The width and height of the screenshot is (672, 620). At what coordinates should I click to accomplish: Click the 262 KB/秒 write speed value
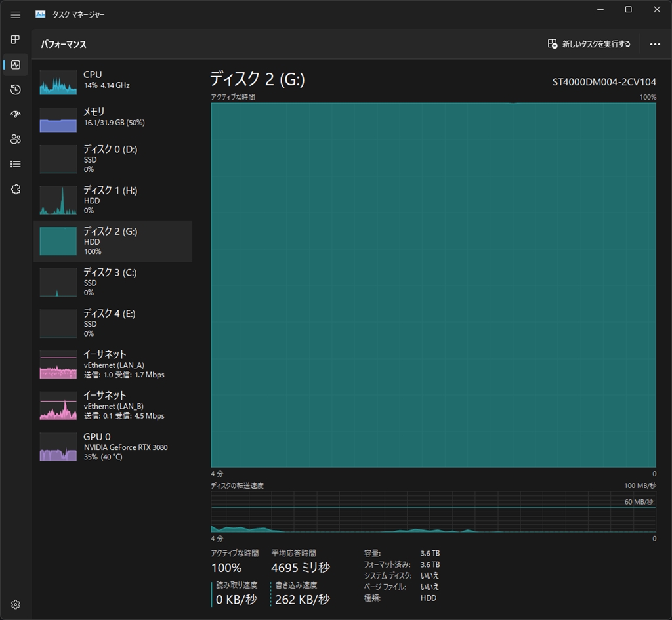pos(303,600)
